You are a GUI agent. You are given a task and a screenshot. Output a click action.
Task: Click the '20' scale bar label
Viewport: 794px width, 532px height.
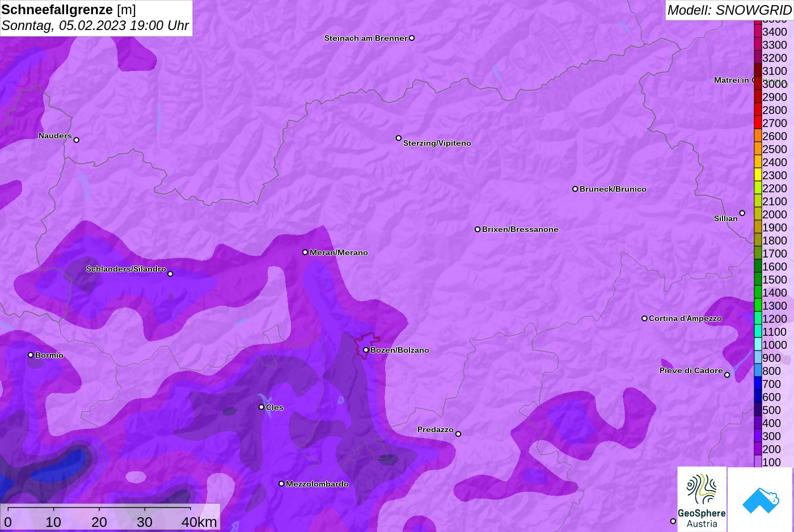coord(99,522)
